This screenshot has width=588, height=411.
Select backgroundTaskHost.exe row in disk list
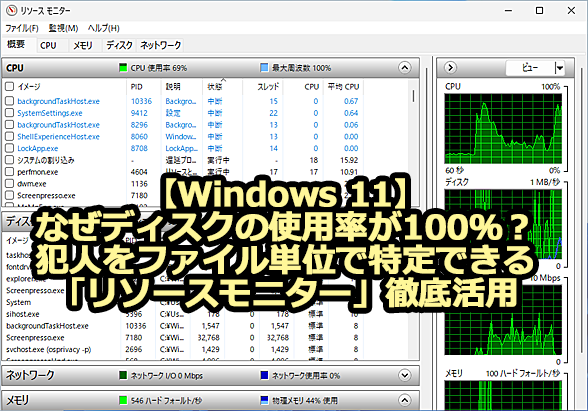coord(182,326)
